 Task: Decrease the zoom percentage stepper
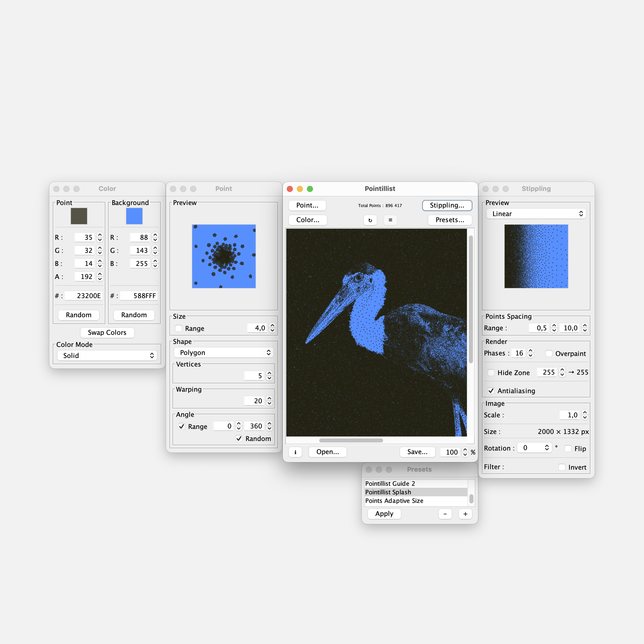click(465, 455)
